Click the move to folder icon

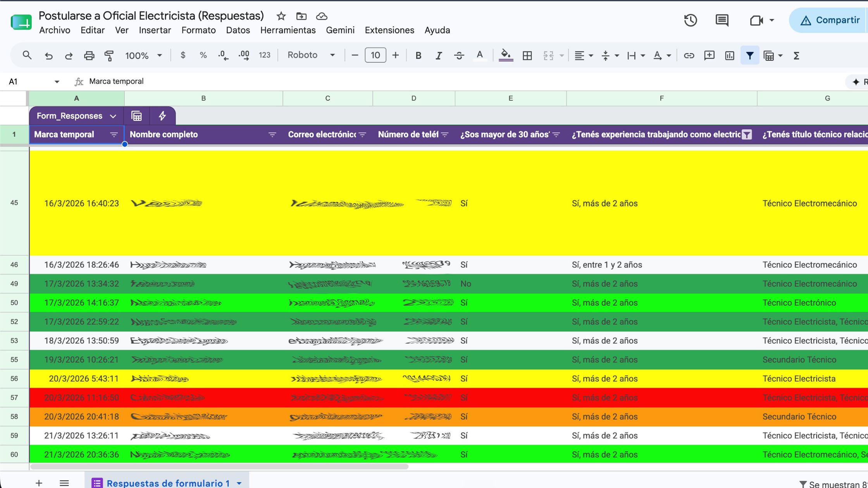pyautogui.click(x=301, y=16)
